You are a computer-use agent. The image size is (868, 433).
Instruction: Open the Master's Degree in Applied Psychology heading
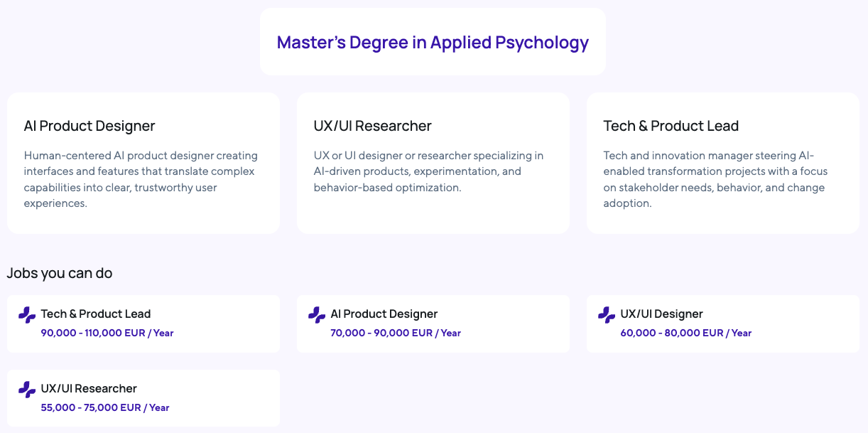point(433,43)
